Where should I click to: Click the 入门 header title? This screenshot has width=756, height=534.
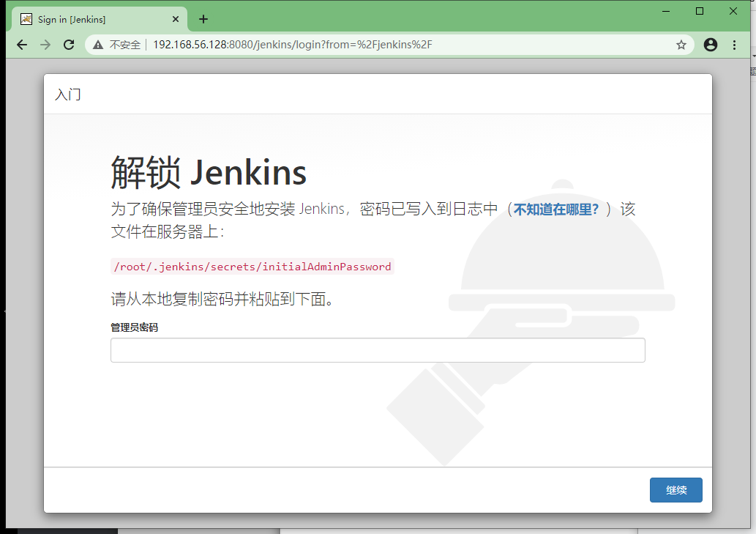(x=68, y=94)
